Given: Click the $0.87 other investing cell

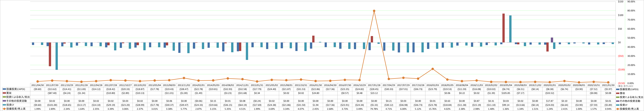Looking at the screenshot, I should tap(476, 101).
